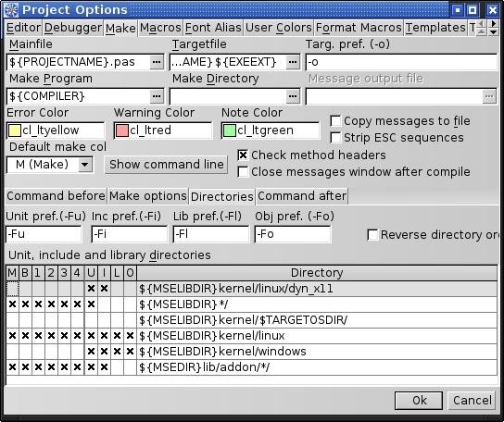This screenshot has width=504, height=422.
Task: Open Default make col dropdown arrow
Action: pos(85,165)
